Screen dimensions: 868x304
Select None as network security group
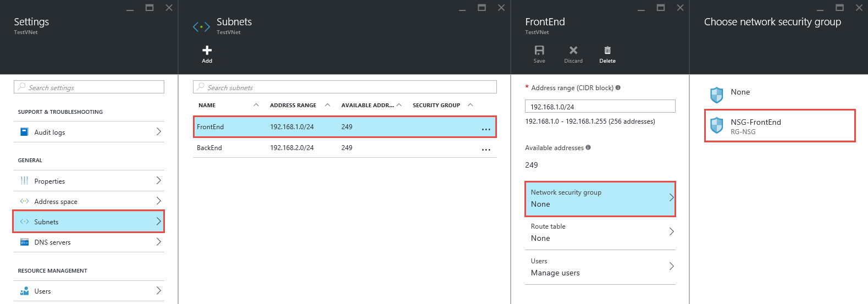(x=779, y=95)
